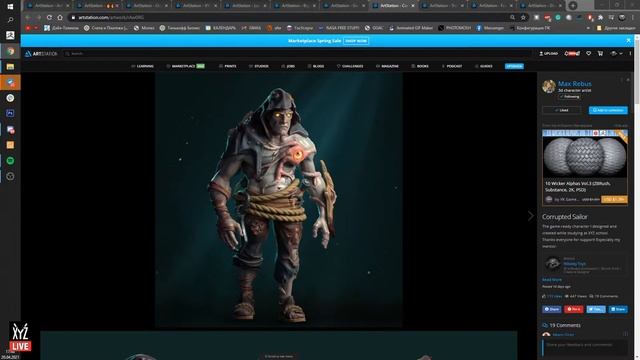Click the Corrupted Sailor artwork image
640x360 pixels.
[279, 200]
